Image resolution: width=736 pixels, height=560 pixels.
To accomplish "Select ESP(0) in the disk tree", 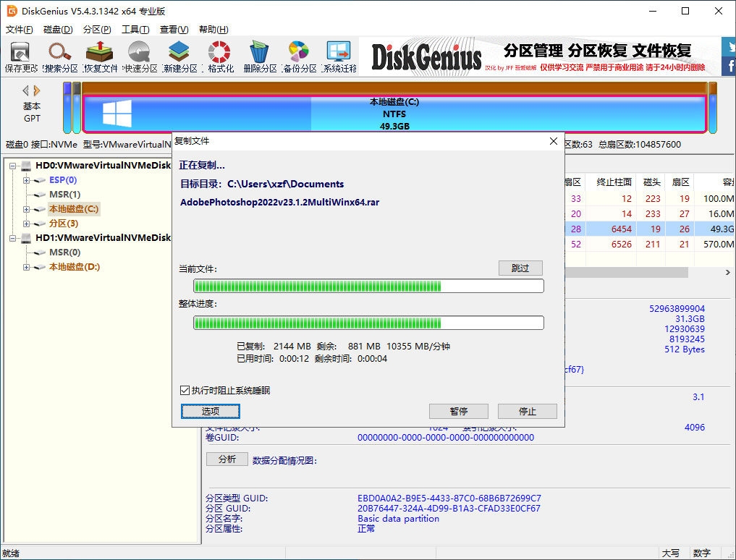I will [63, 180].
